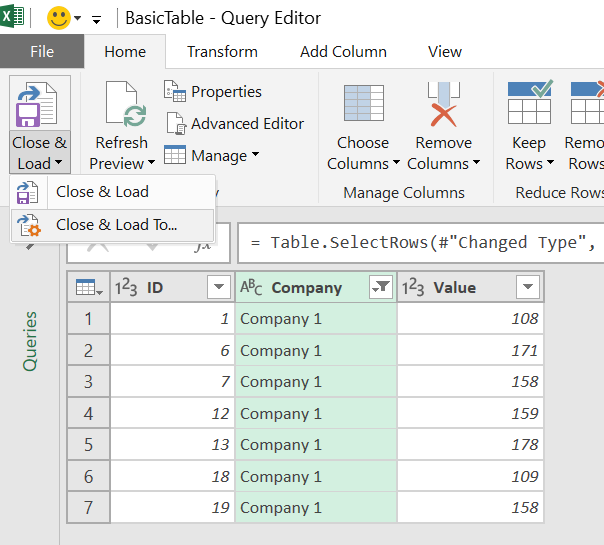Click into the formula bar
604x545 pixels.
[x=421, y=243]
